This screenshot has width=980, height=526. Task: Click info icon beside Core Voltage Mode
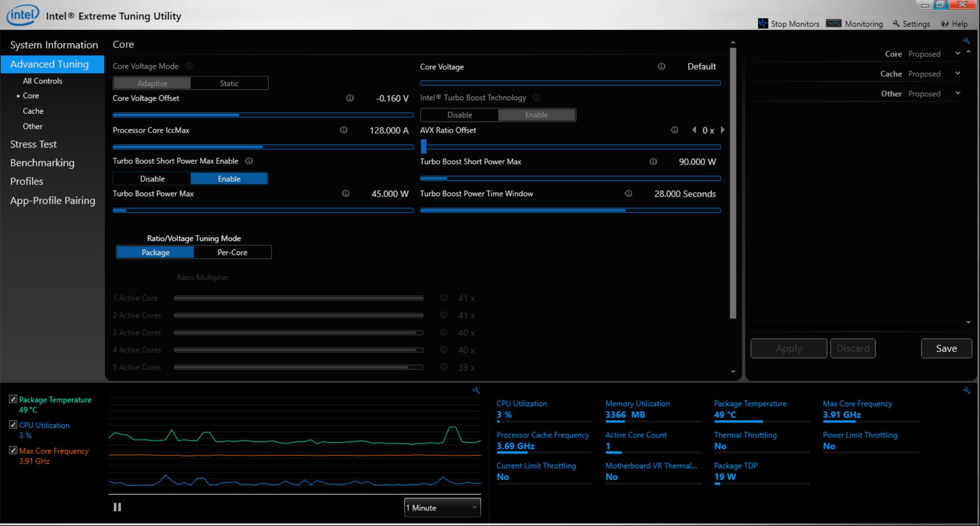pos(189,66)
